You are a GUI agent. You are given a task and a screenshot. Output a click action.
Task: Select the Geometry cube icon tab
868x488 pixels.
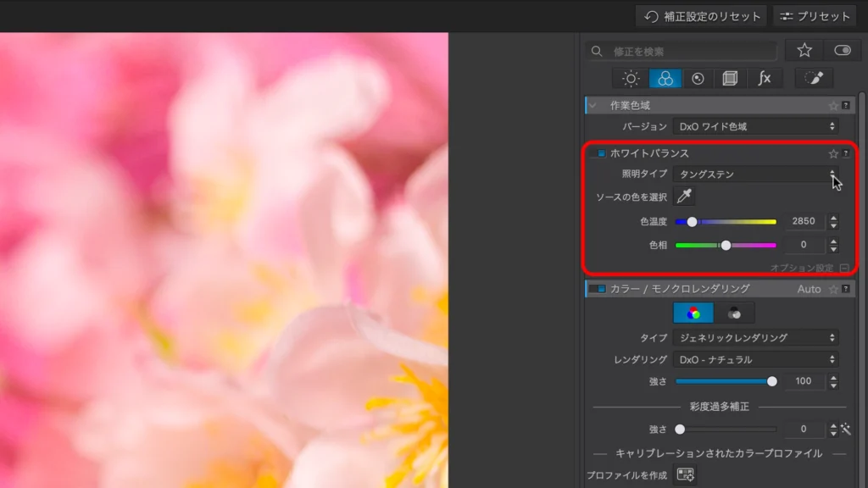coord(730,79)
